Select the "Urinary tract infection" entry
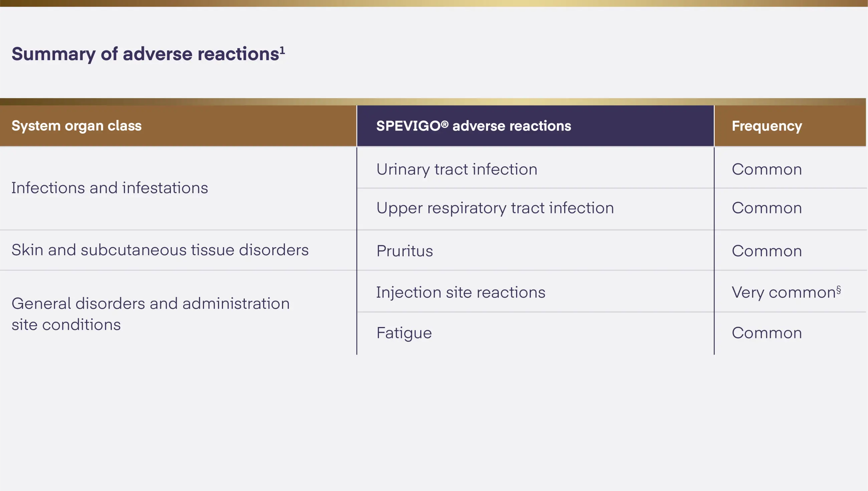868x491 pixels. point(457,169)
